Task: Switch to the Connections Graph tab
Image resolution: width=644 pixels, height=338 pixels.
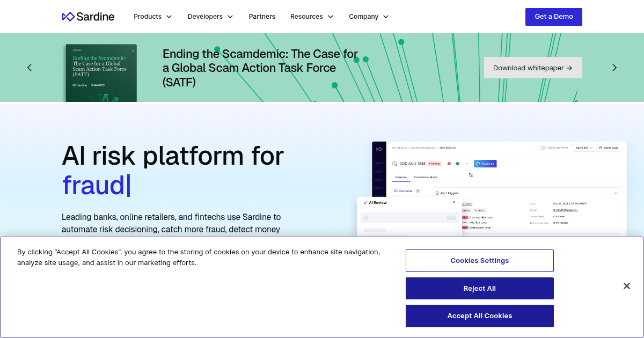Action: pyautogui.click(x=426, y=177)
